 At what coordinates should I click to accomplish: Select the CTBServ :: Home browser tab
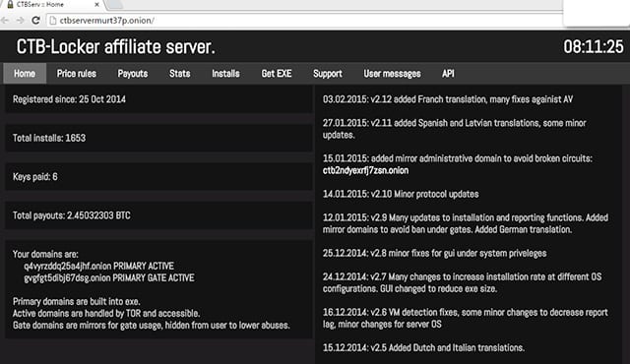52,5
